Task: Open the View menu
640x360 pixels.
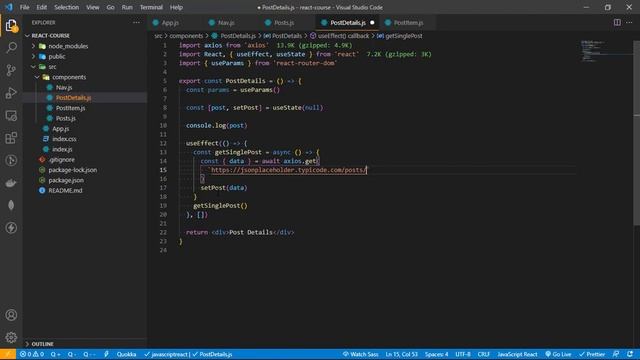Action: pyautogui.click(x=93, y=7)
